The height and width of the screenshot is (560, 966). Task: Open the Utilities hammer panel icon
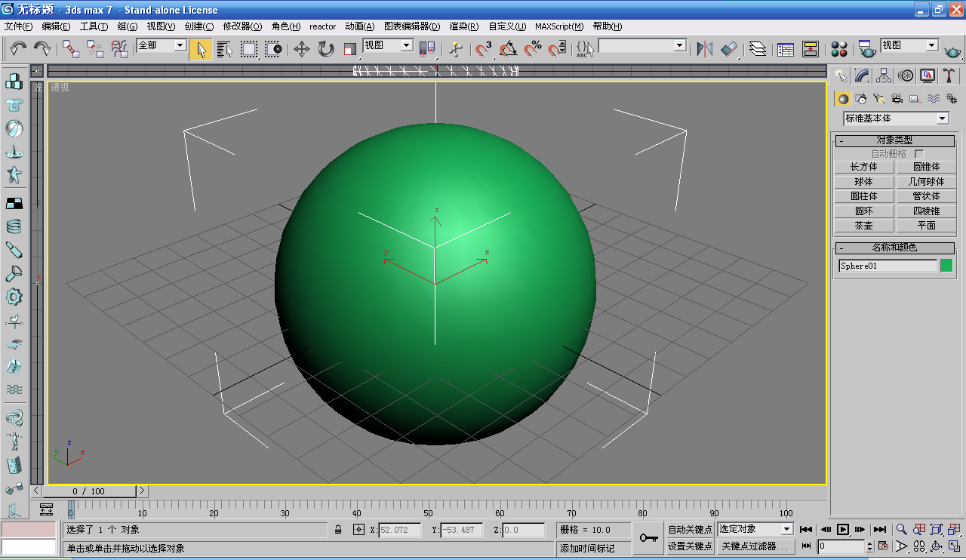click(949, 75)
